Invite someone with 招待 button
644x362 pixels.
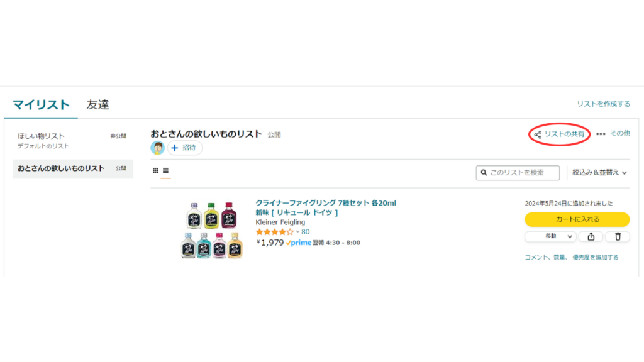(185, 148)
